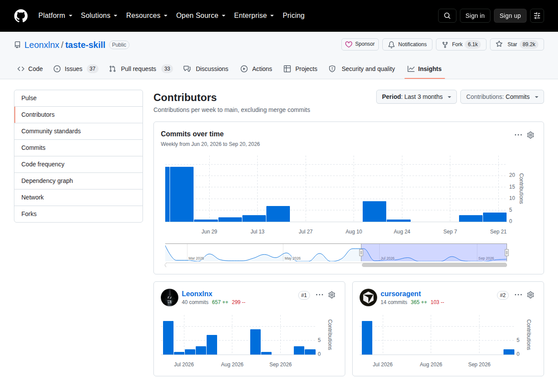558x392 pixels.
Task: Open the search magnifier icon
Action: tap(447, 16)
